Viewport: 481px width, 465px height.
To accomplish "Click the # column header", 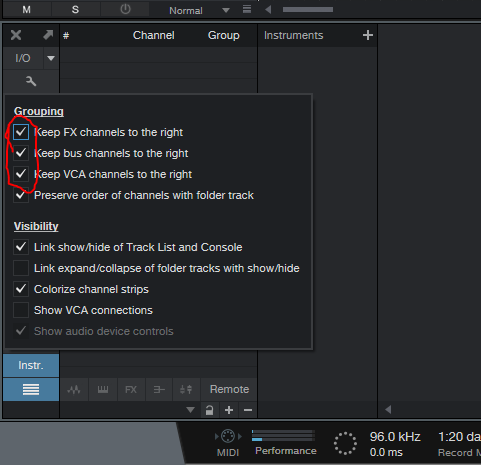I will tap(66, 35).
